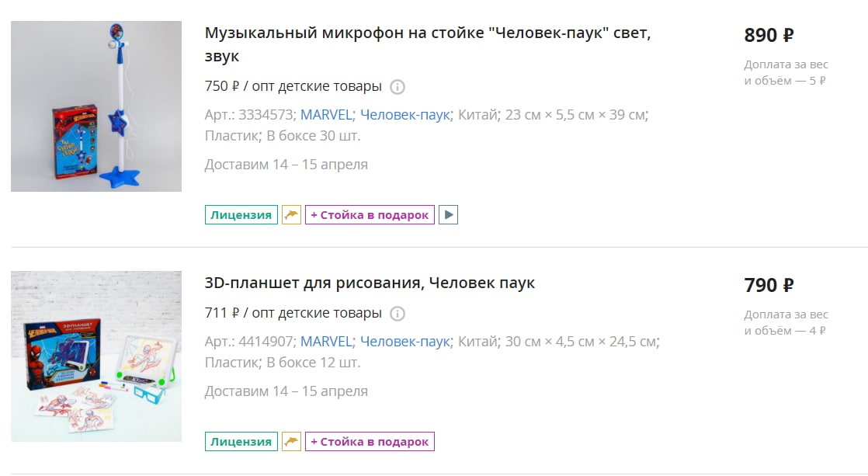The image size is (868, 476).
Task: Click dimensions "23 см × 5,5 см × 39 см"
Action: tap(575, 115)
